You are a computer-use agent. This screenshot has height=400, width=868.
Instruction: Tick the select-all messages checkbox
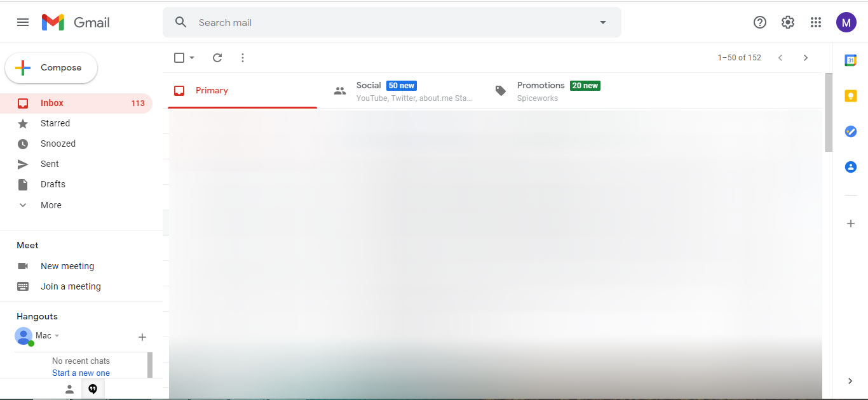coord(179,58)
